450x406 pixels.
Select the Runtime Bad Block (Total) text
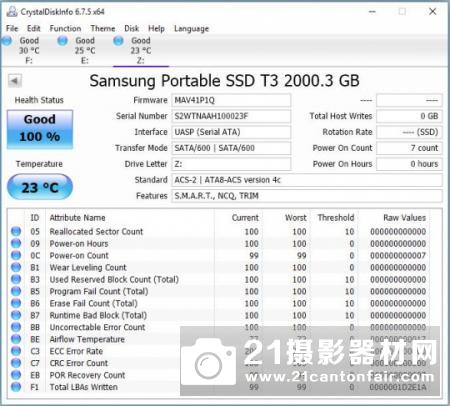click(x=98, y=315)
